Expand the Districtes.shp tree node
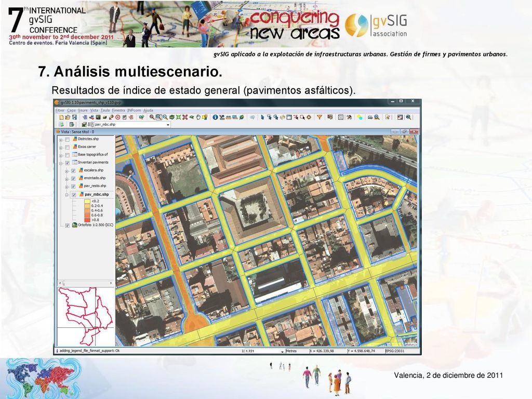This screenshot has width=532, height=399. pyautogui.click(x=61, y=140)
